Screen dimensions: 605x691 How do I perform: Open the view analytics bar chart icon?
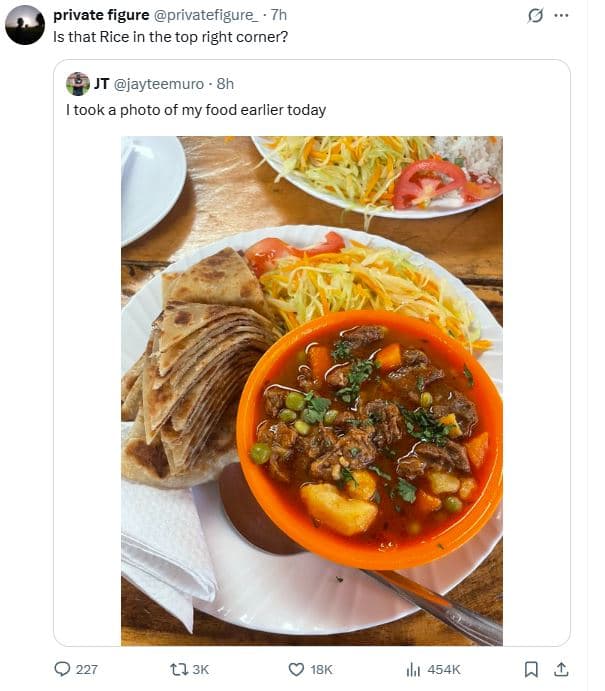click(x=413, y=669)
